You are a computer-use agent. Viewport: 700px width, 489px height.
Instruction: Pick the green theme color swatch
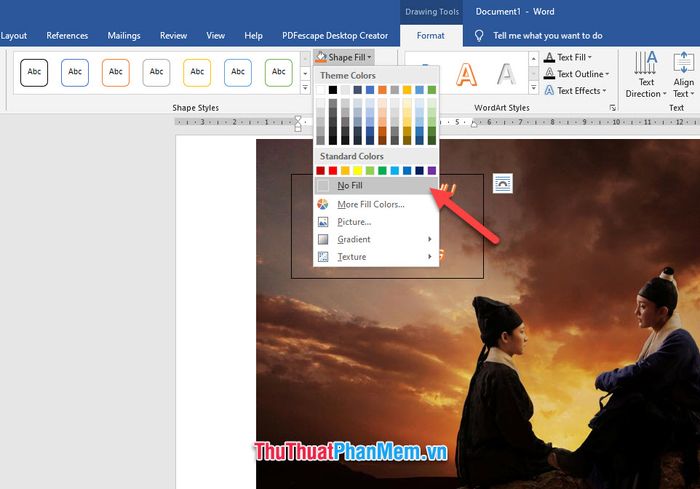(432, 90)
